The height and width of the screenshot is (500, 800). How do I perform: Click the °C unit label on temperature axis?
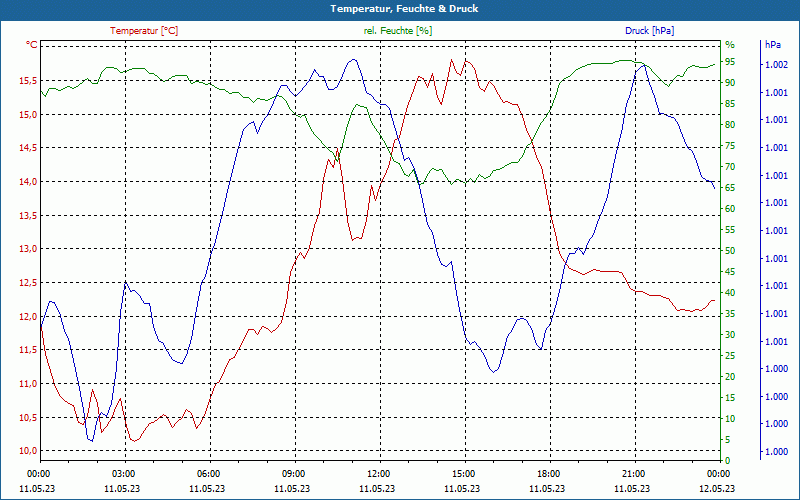pos(32,45)
